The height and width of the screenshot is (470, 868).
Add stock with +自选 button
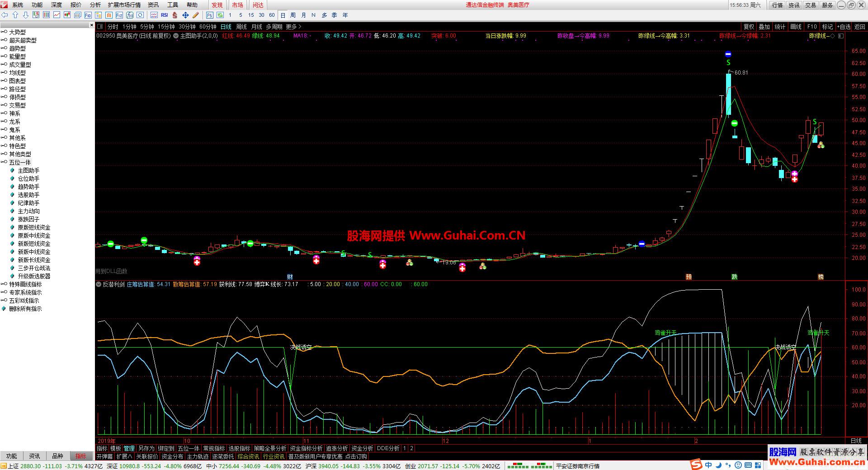[844, 27]
